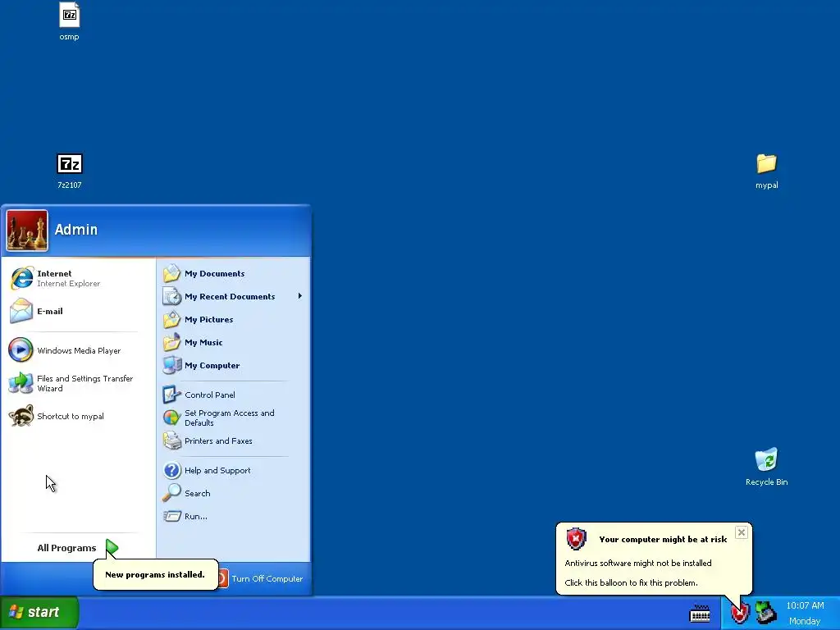Click the red security shield tray icon
840x630 pixels.
coord(741,613)
